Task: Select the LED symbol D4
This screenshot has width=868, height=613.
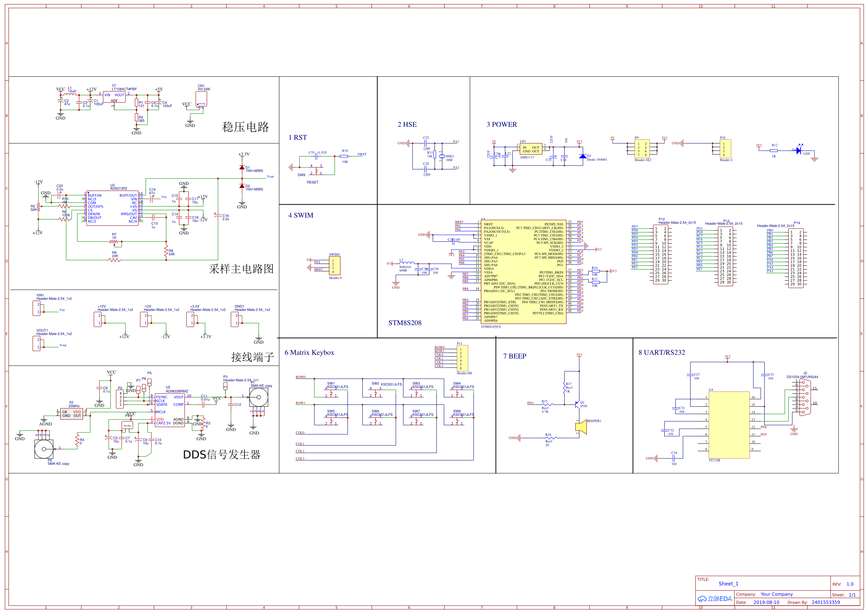Action: (x=798, y=150)
